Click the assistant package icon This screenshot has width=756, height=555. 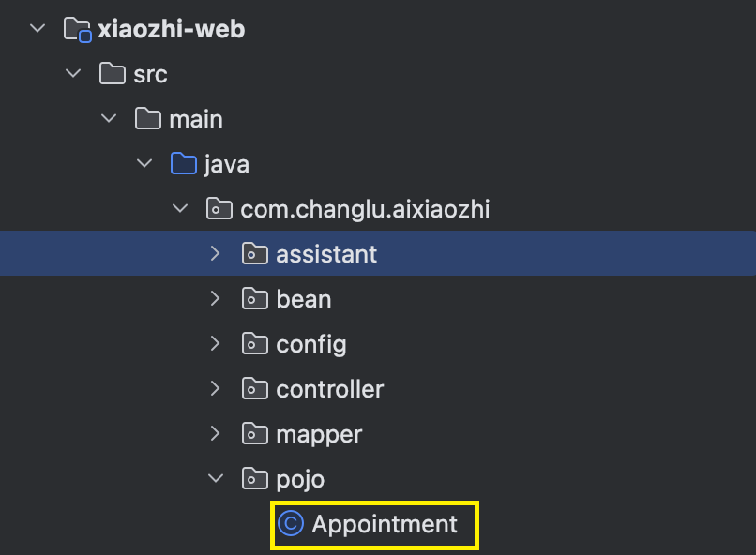pos(254,253)
